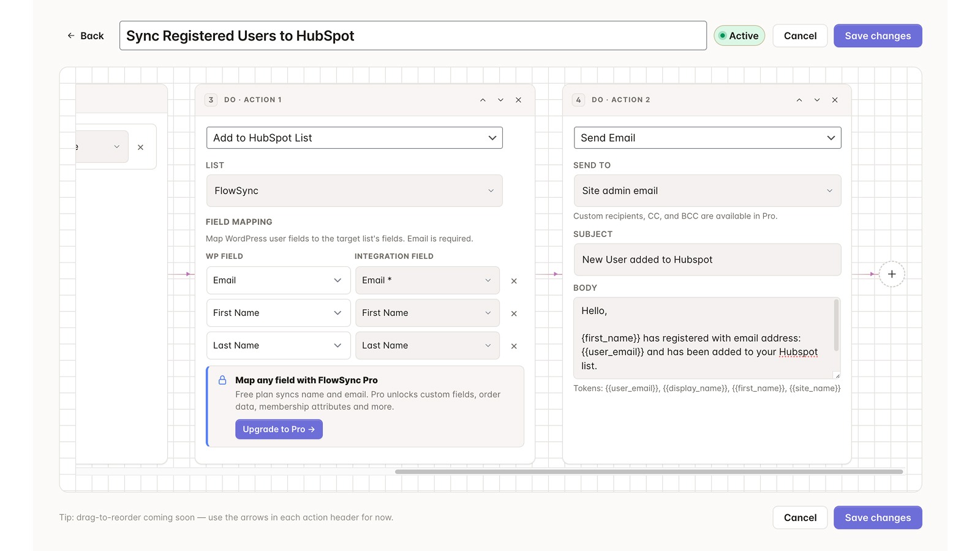Image resolution: width=980 pixels, height=551 pixels.
Task: Click the bottom Save changes button
Action: pos(878,517)
